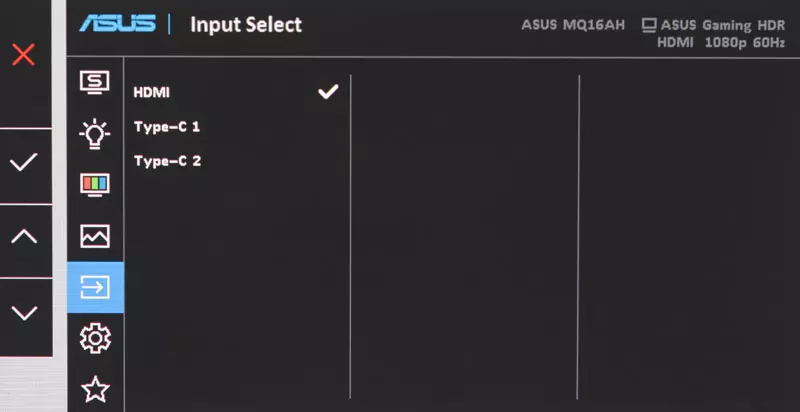Open System Setup gear icon
The image size is (800, 412).
tap(95, 338)
